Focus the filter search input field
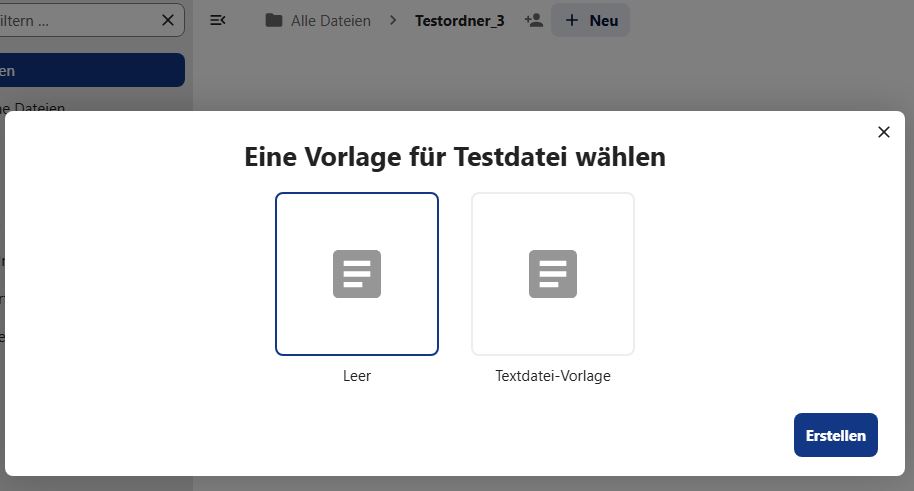This screenshot has width=914, height=491. coord(75,20)
